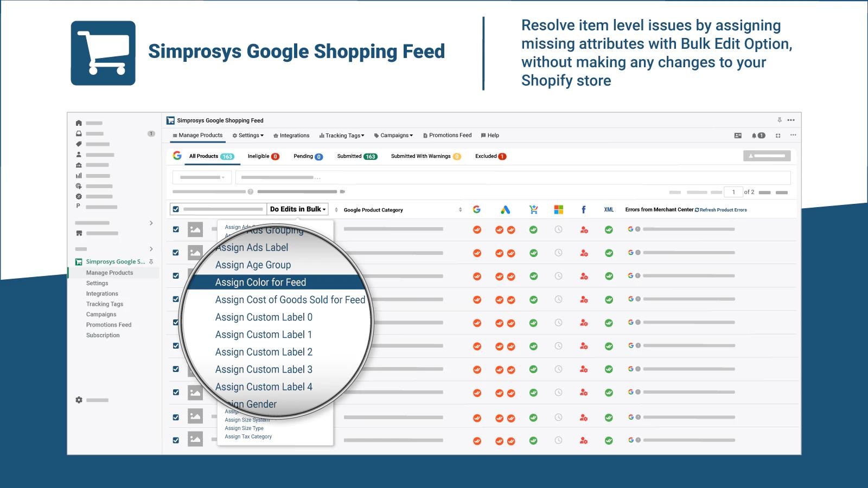Click the analytics bar chart sidebar icon
This screenshot has height=488, width=868.
[79, 176]
